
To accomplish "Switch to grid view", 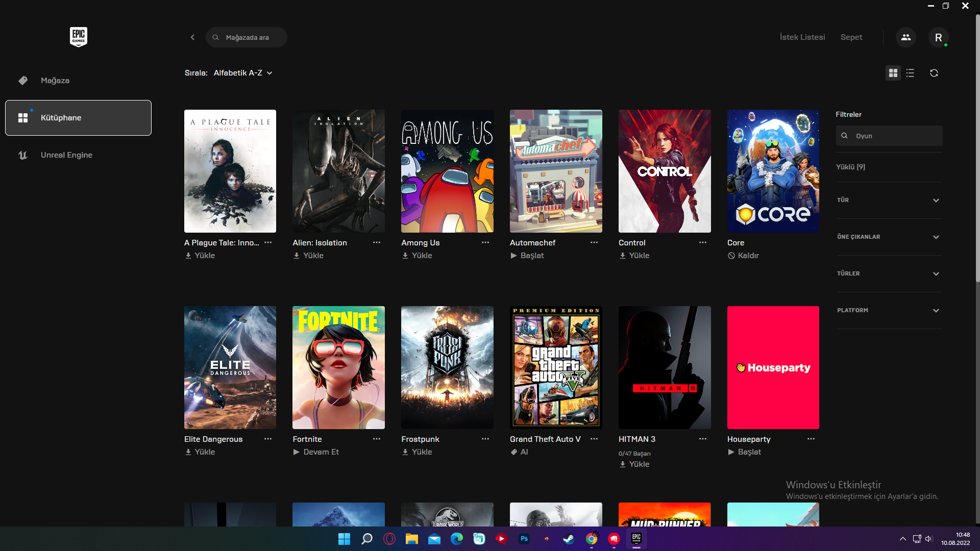I will pos(893,73).
